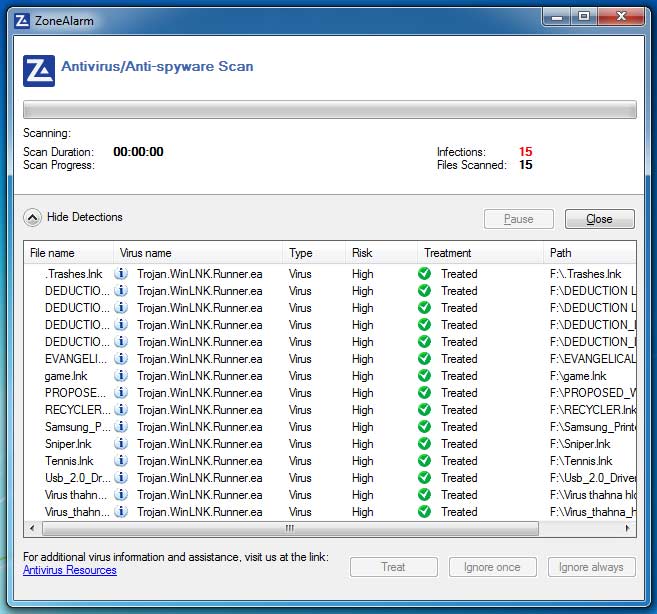Viewport: 657px width, 614px height.
Task: Collapse detections with Hide Detections arrow
Action: coord(32,218)
